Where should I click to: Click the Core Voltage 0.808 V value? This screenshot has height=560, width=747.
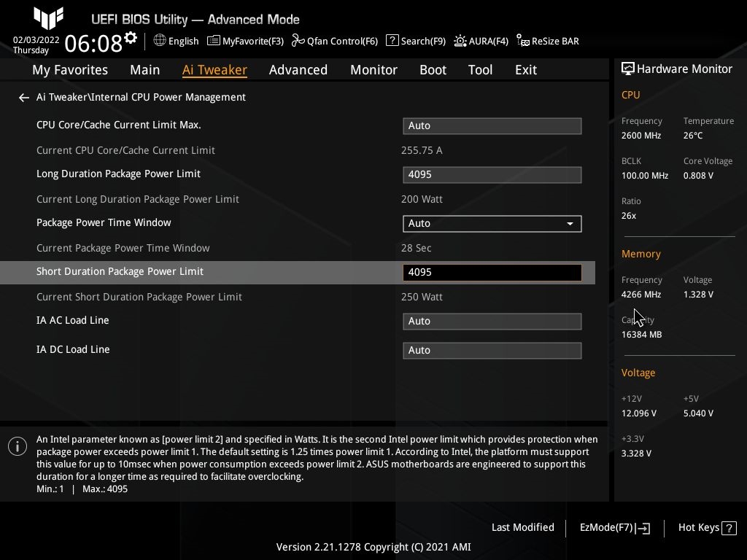click(x=698, y=176)
